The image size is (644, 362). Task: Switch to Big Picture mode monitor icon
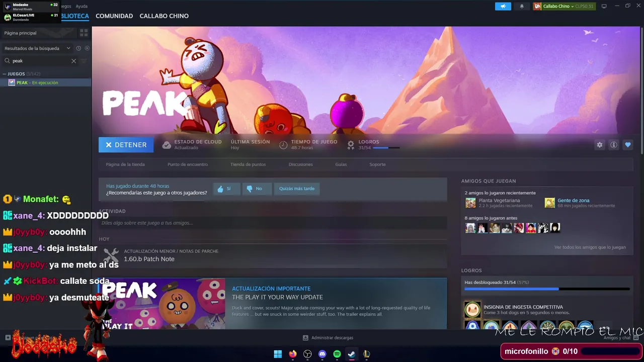604,6
